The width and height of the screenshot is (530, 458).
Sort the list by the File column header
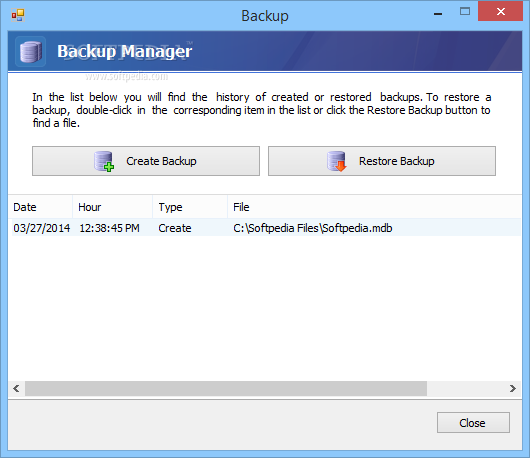pos(375,207)
